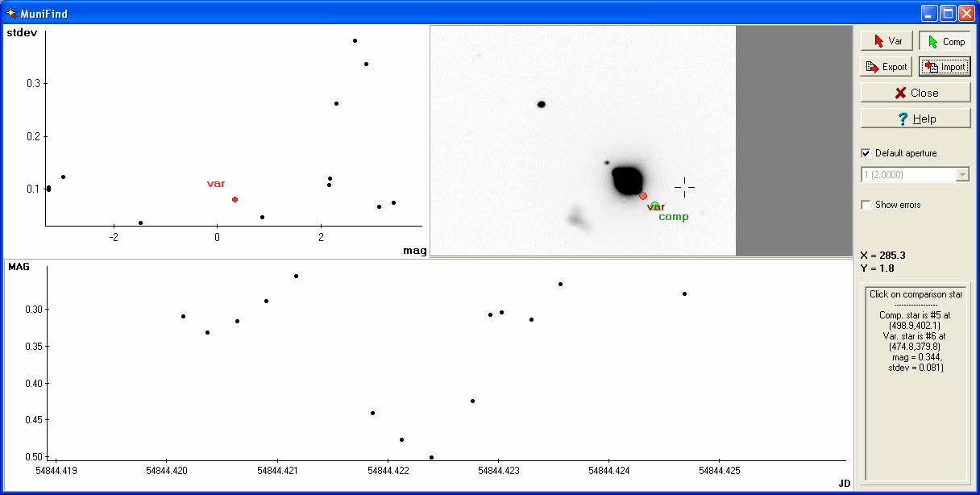This screenshot has height=495, width=980.
Task: Open the aperture dropdown arrow
Action: pyautogui.click(x=961, y=175)
